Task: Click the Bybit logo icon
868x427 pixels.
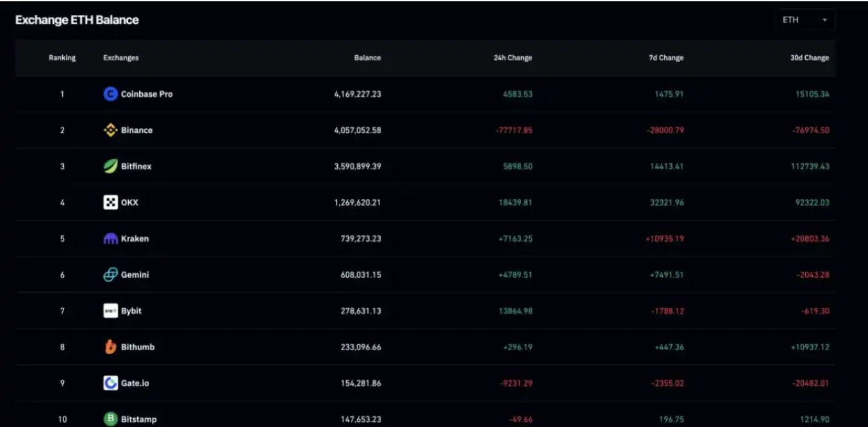Action: [x=110, y=311]
